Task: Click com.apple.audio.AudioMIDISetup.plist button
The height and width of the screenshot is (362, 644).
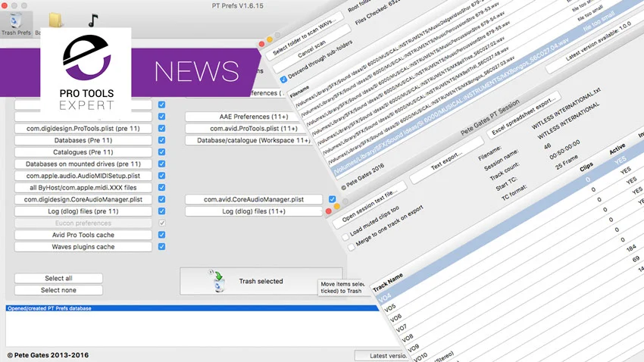Action: click(83, 176)
